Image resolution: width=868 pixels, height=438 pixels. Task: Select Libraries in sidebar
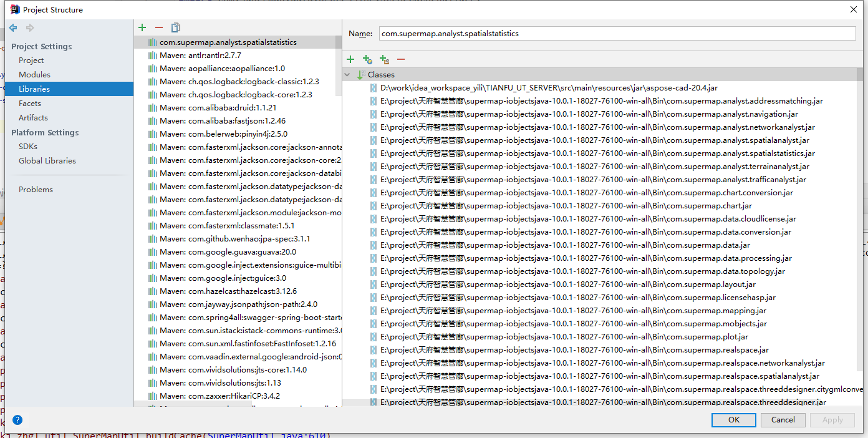pyautogui.click(x=69, y=89)
